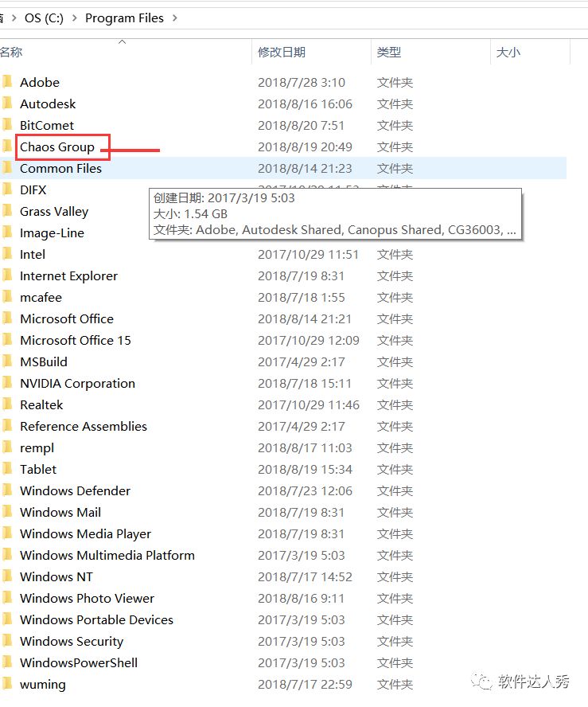Click the Adobe folder icon

coord(6,82)
